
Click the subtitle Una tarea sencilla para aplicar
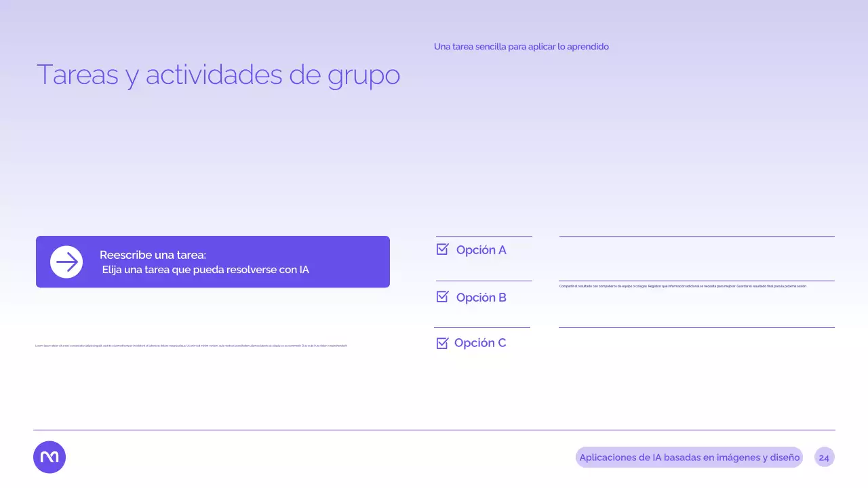521,46
